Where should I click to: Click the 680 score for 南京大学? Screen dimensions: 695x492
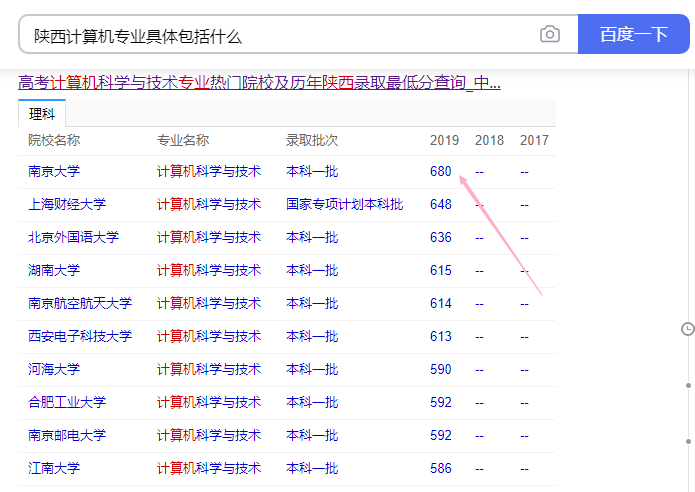441,171
